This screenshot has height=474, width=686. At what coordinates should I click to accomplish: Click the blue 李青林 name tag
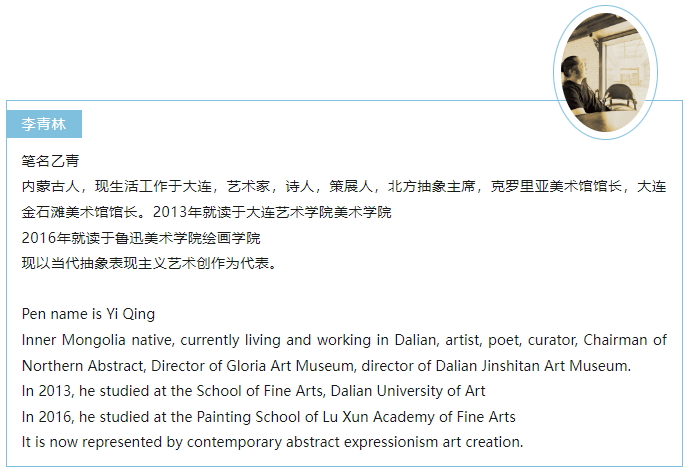pyautogui.click(x=44, y=124)
